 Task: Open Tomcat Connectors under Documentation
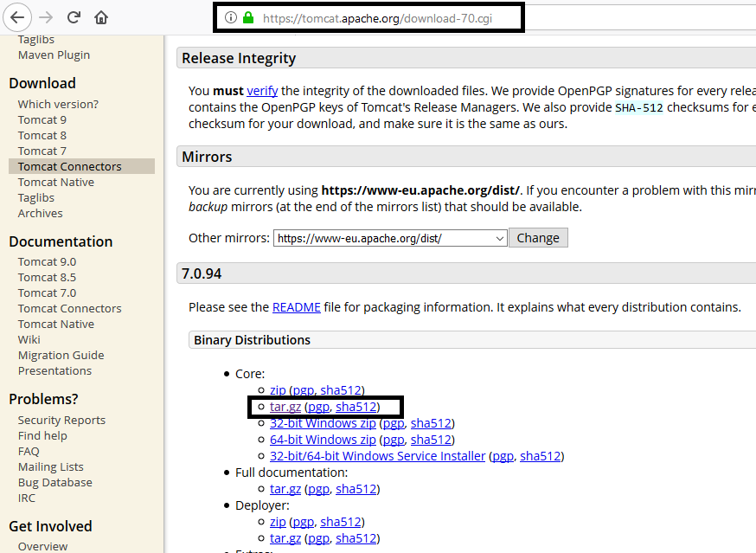[70, 308]
